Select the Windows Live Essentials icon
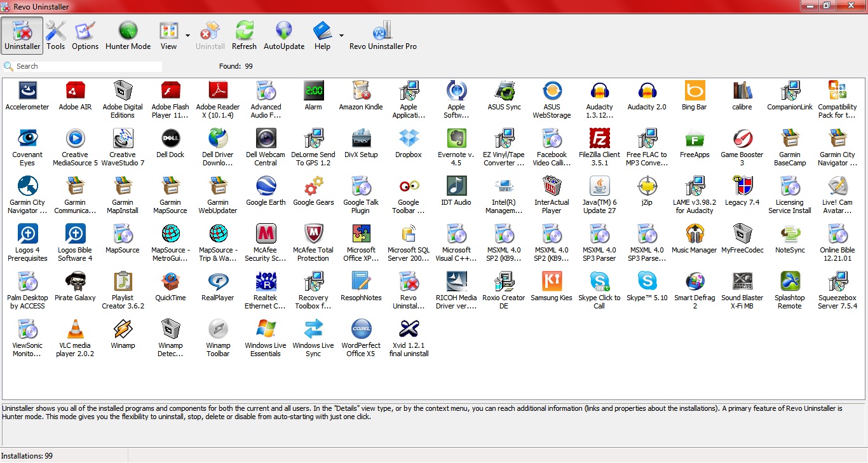 266,329
